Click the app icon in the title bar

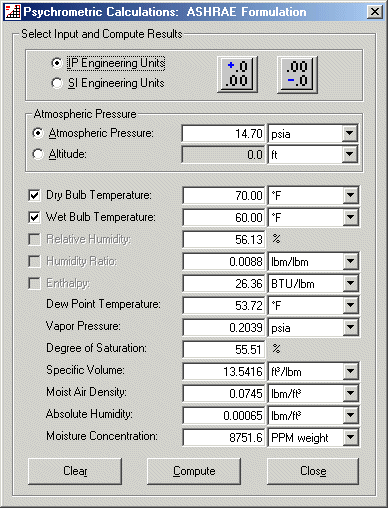pyautogui.click(x=13, y=12)
